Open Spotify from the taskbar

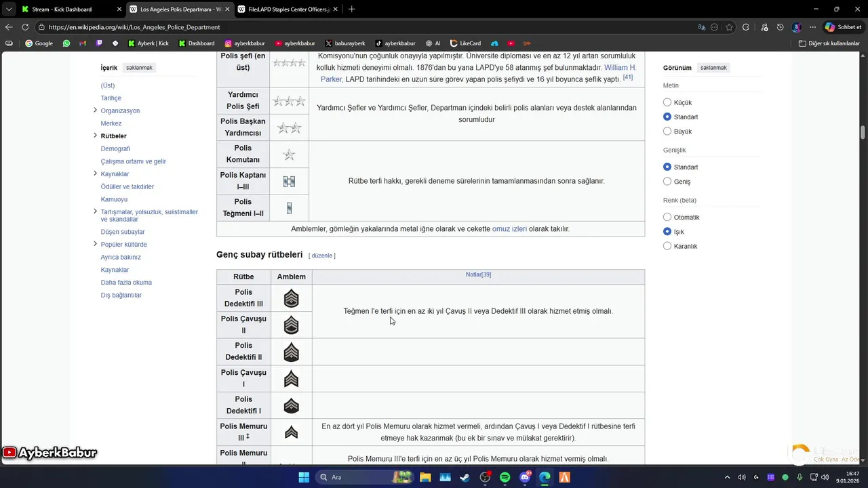[505, 477]
